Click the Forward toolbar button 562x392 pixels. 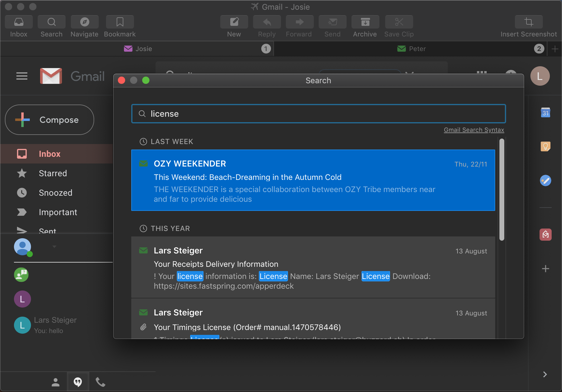[300, 22]
